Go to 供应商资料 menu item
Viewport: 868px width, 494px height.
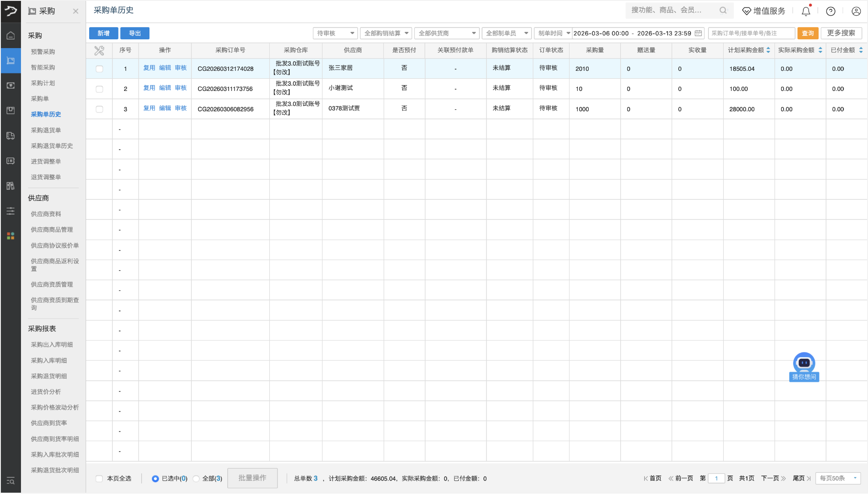pyautogui.click(x=46, y=214)
